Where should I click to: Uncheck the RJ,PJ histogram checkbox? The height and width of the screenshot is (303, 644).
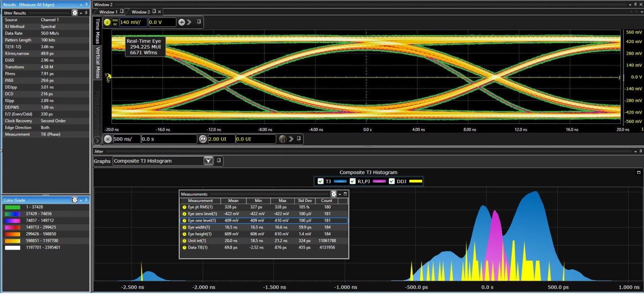[x=352, y=181]
